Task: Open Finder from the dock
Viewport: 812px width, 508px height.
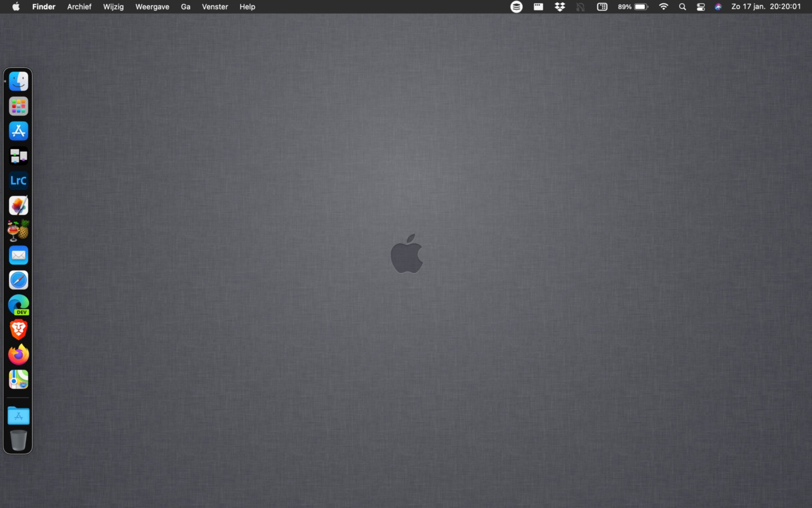Action: coord(18,82)
